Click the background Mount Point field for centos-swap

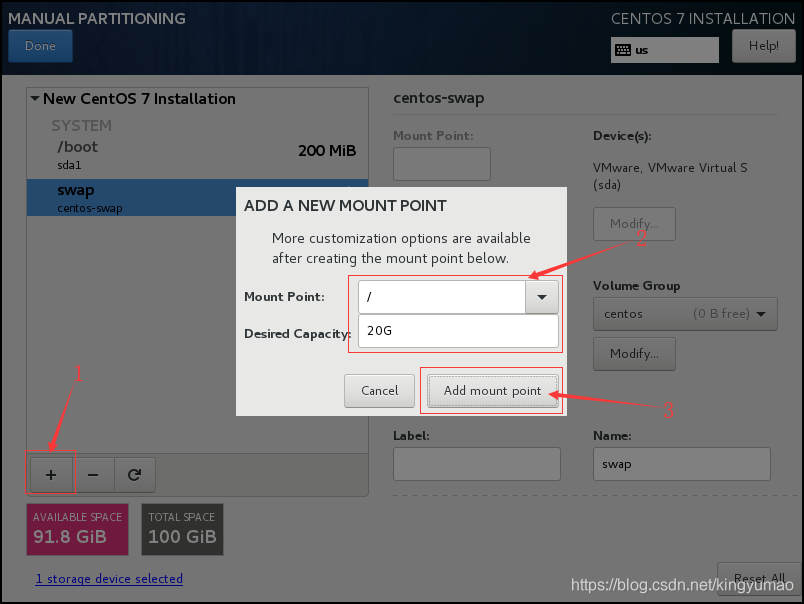click(x=442, y=164)
